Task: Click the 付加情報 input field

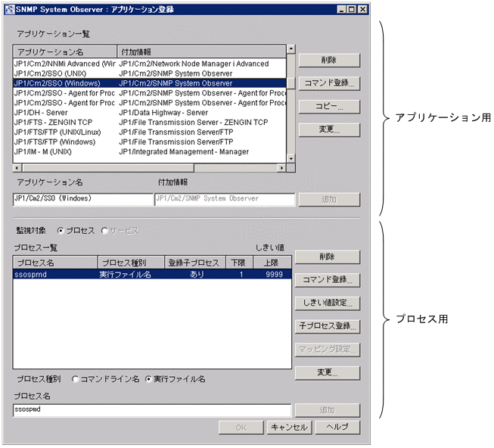Action: [225, 200]
